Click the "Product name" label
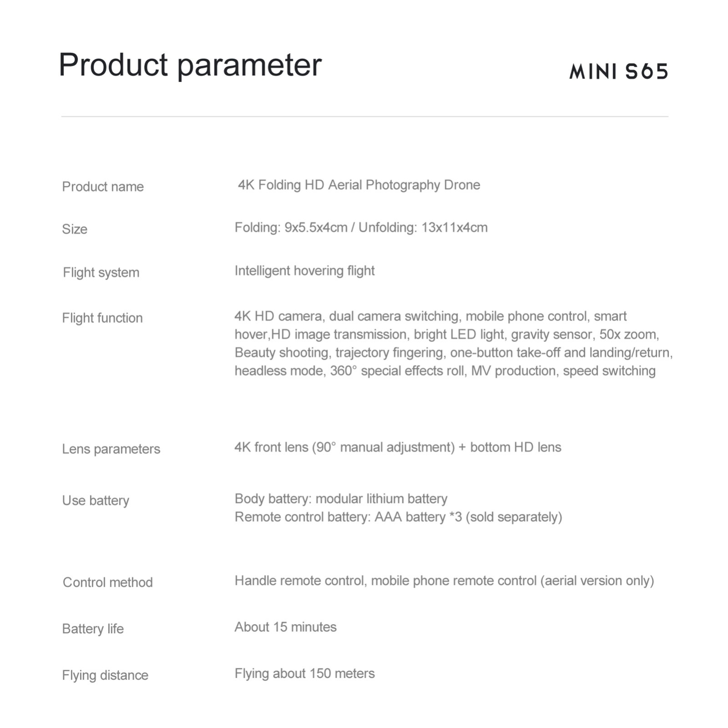This screenshot has width=728, height=728. 103,187
